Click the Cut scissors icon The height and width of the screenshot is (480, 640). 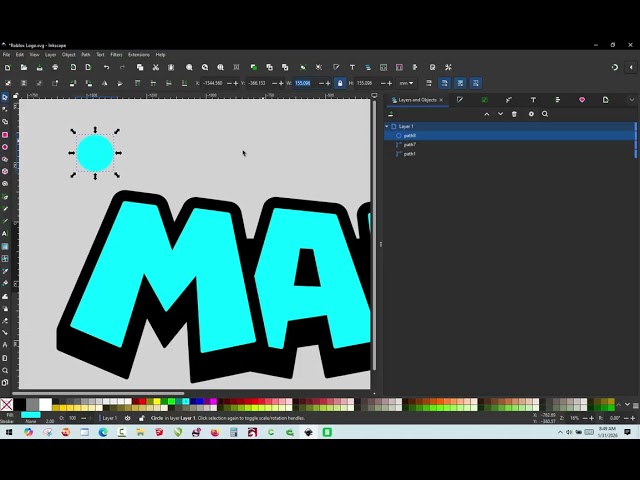point(156,67)
